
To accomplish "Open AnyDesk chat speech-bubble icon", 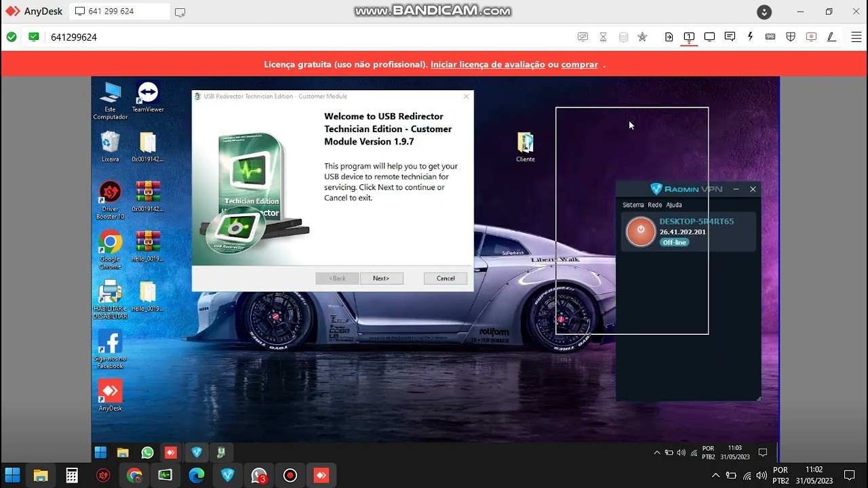I will (730, 37).
